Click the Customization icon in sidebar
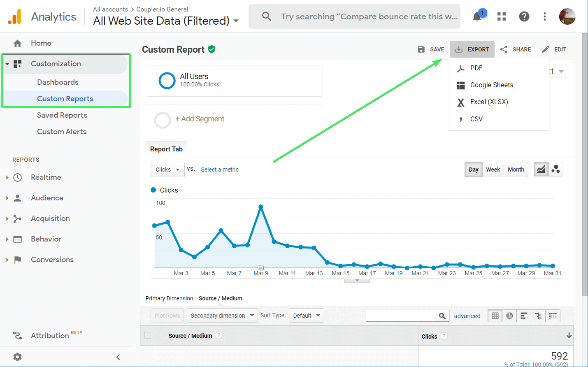Viewport: 588px width, 367px height. (x=17, y=64)
